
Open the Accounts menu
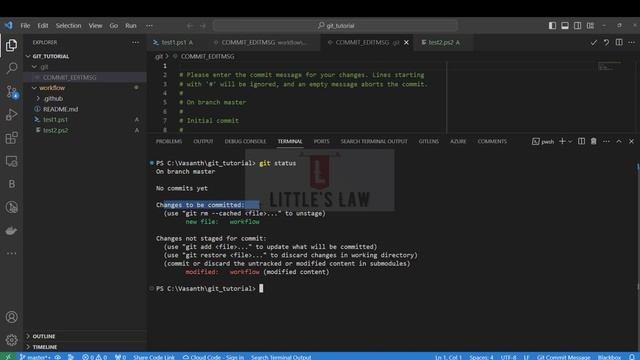(11, 317)
